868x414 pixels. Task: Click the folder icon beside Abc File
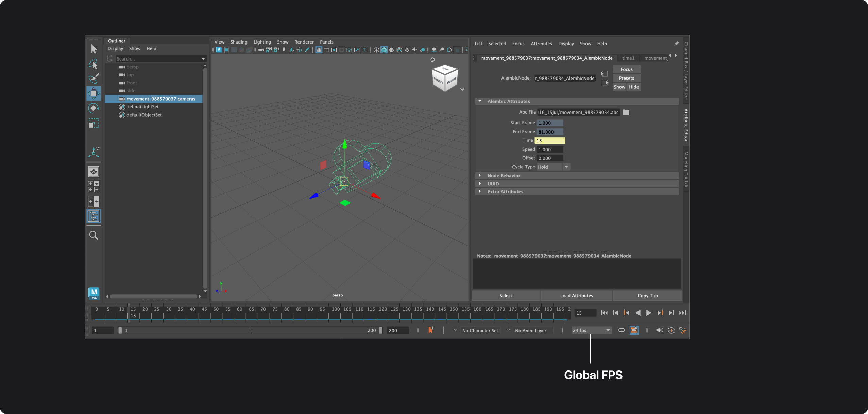626,112
